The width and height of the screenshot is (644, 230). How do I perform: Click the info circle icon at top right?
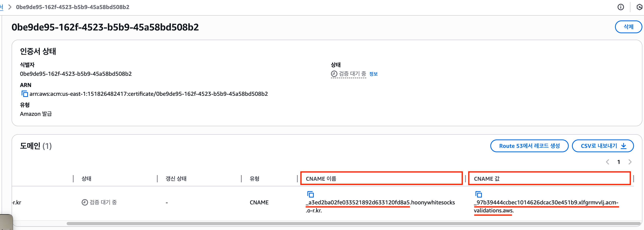click(621, 7)
